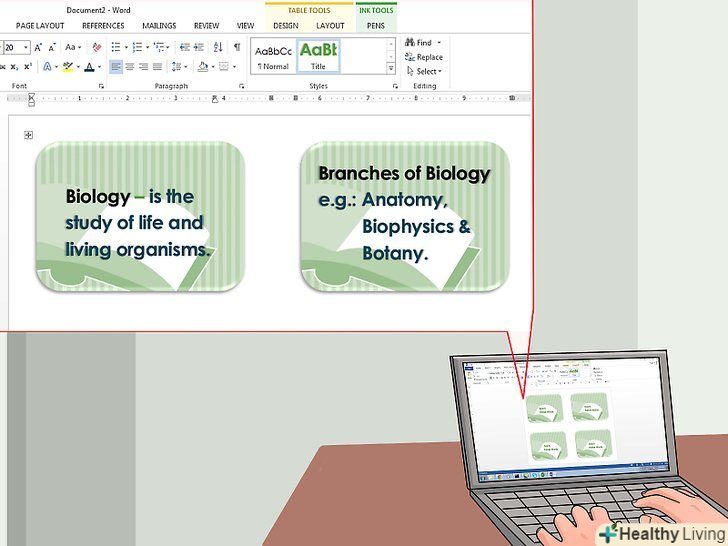Open font color options arrow
This screenshot has height=546, width=728.
coord(99,67)
